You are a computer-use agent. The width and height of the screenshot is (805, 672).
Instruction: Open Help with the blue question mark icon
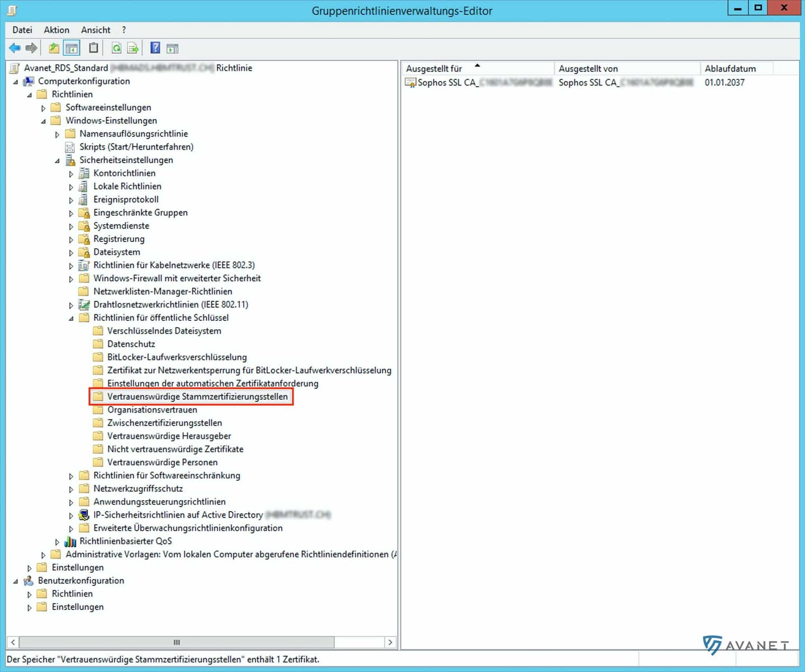point(155,48)
